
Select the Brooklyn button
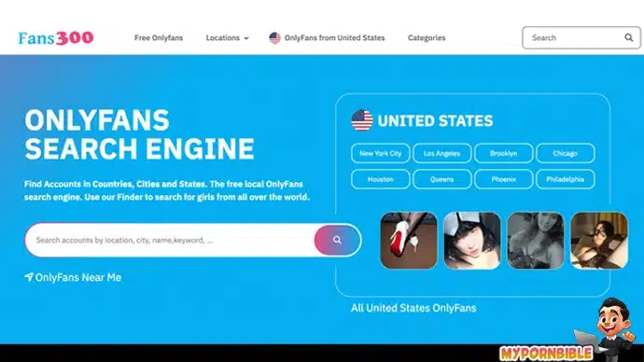[x=504, y=154]
